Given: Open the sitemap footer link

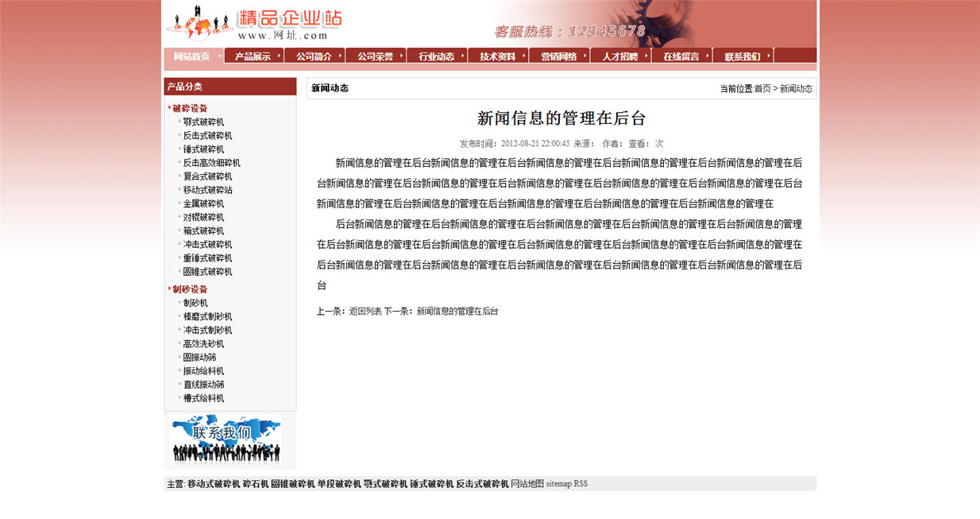Looking at the screenshot, I should coord(559,484).
